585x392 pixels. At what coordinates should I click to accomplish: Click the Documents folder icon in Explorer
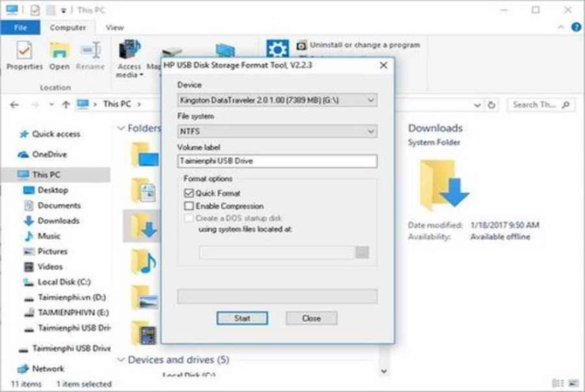pos(144,191)
